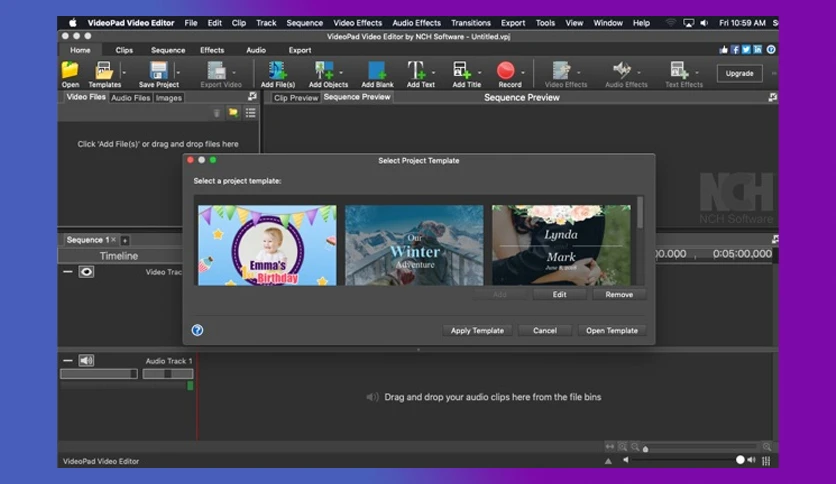The height and width of the screenshot is (484, 836).
Task: Open the Transitions menu
Action: click(x=471, y=23)
